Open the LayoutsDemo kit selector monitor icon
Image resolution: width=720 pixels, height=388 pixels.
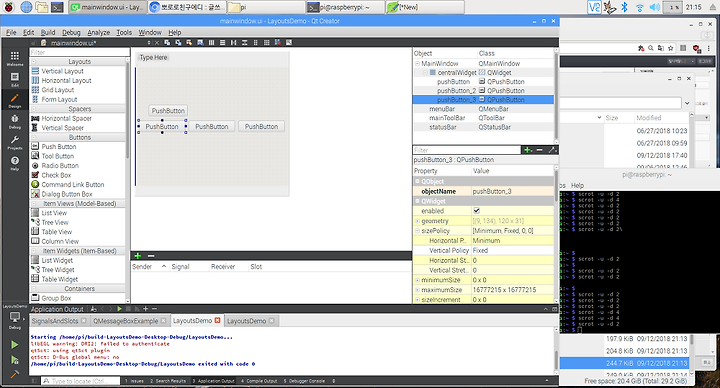pyautogui.click(x=15, y=318)
